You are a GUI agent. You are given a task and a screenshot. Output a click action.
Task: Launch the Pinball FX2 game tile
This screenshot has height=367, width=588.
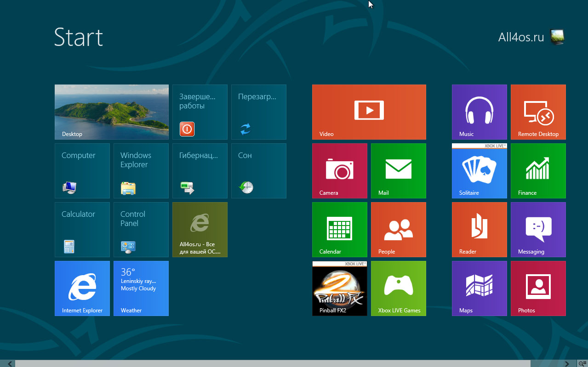[x=340, y=288]
